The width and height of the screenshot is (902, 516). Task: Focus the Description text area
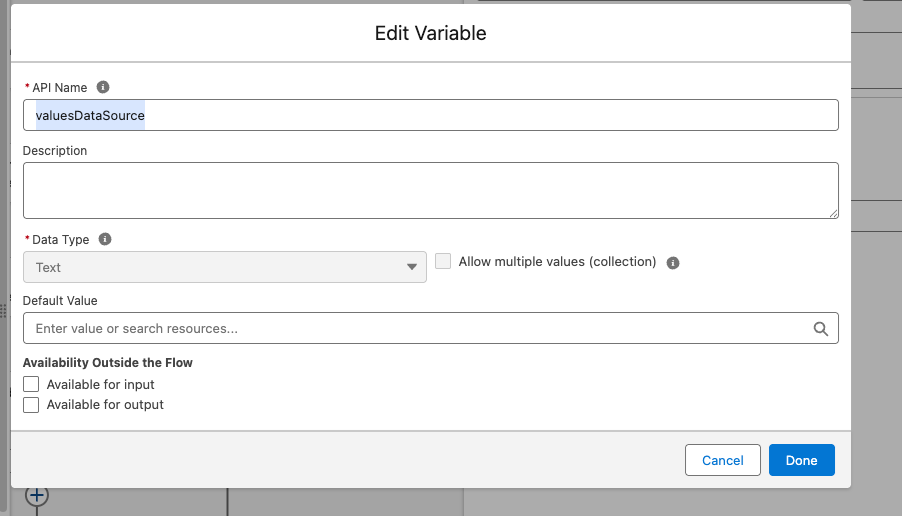click(430, 190)
